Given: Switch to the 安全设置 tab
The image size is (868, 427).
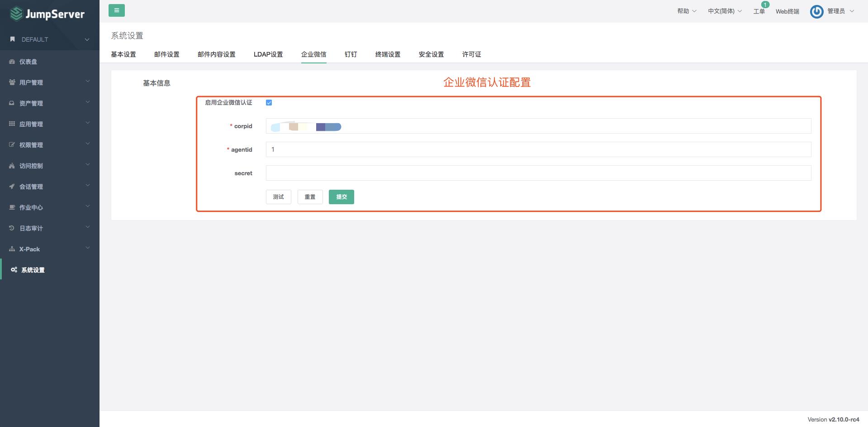Looking at the screenshot, I should 432,54.
